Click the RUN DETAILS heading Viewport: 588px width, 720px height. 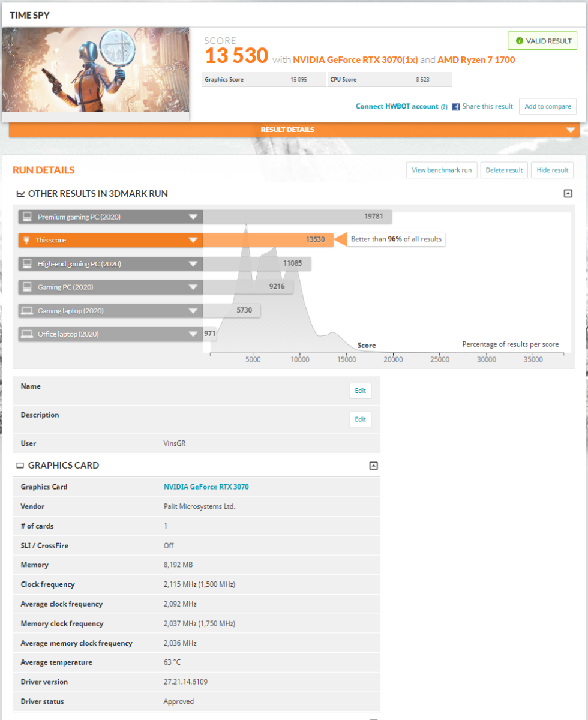44,170
